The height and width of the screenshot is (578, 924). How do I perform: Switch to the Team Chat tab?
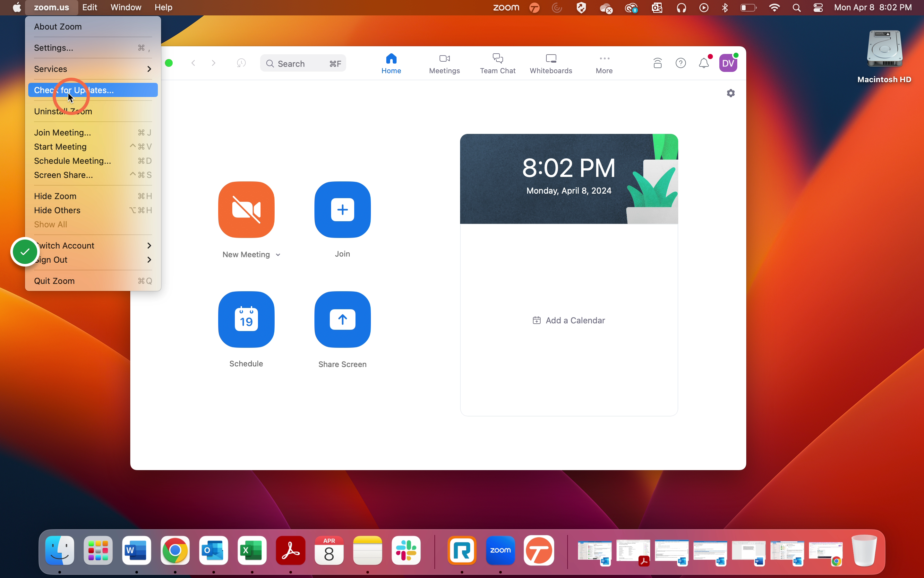pos(498,64)
